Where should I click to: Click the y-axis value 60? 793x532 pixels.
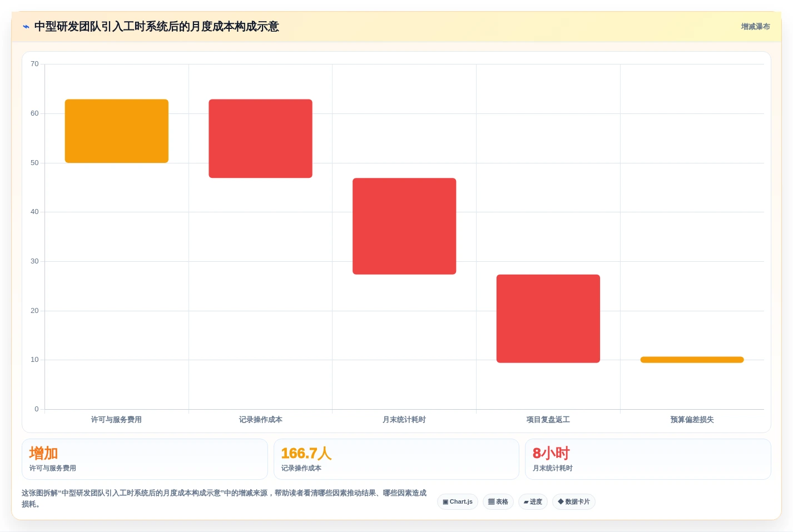(x=34, y=113)
